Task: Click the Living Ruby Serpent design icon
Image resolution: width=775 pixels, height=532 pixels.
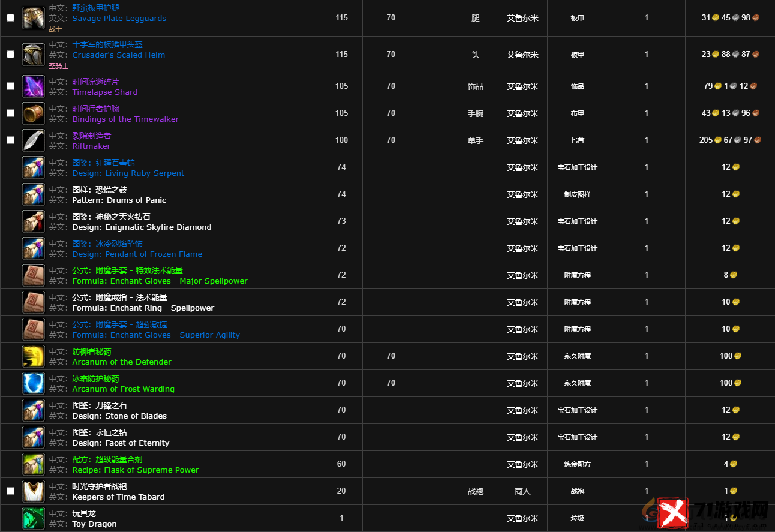Action: tap(34, 167)
